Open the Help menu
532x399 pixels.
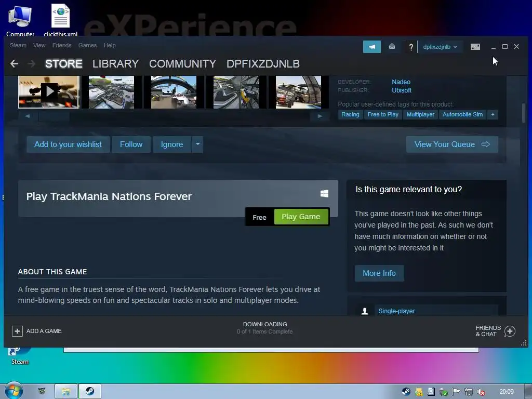pyautogui.click(x=110, y=46)
